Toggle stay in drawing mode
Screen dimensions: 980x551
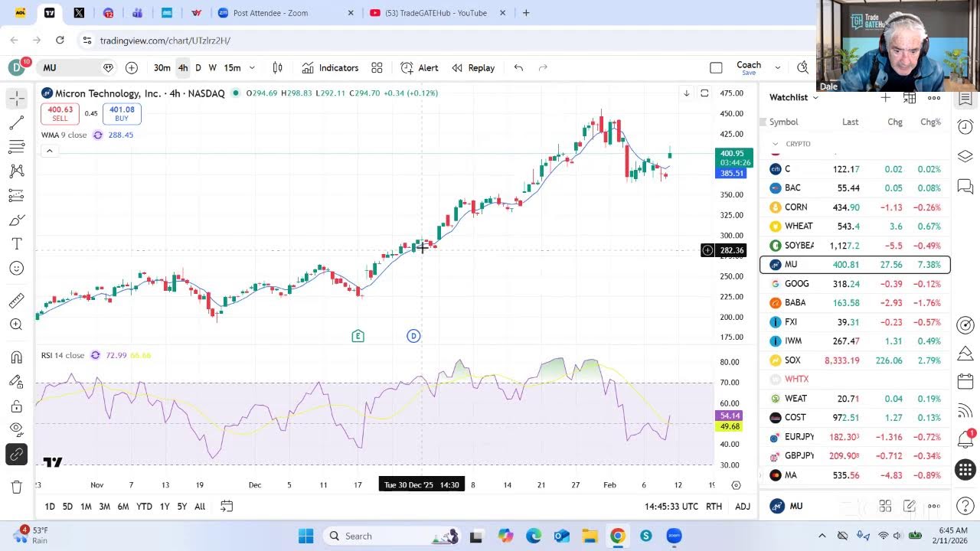tap(17, 381)
